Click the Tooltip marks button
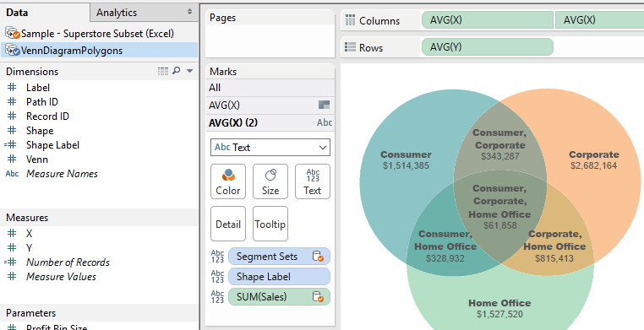Image resolution: width=644 pixels, height=330 pixels. coord(270,224)
